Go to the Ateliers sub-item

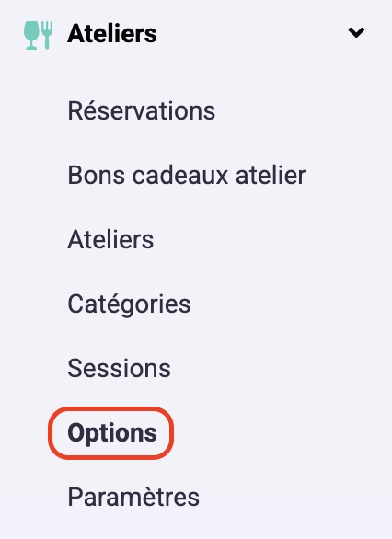pos(110,239)
